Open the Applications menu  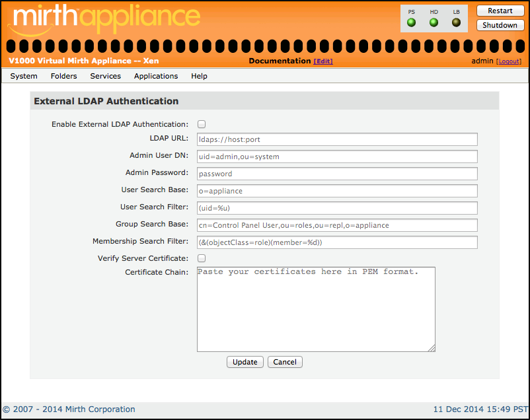click(x=156, y=76)
